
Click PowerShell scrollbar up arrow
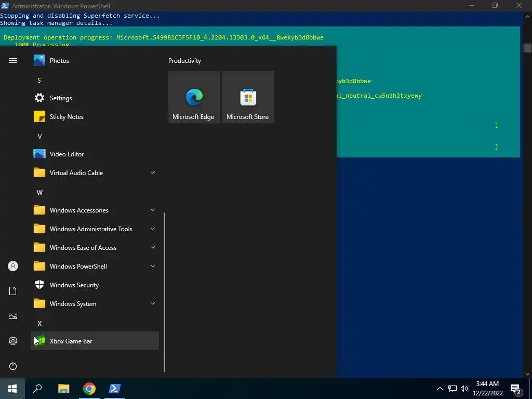tap(527, 16)
